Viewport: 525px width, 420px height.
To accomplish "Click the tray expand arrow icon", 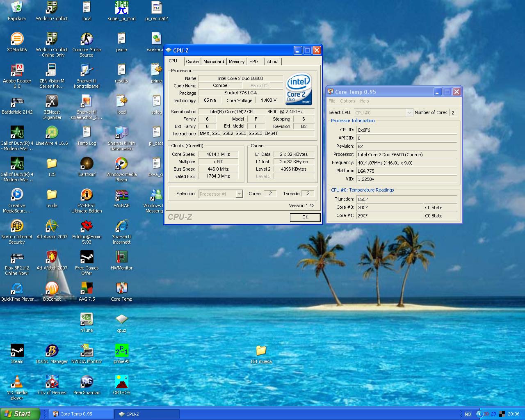I will coord(479,414).
